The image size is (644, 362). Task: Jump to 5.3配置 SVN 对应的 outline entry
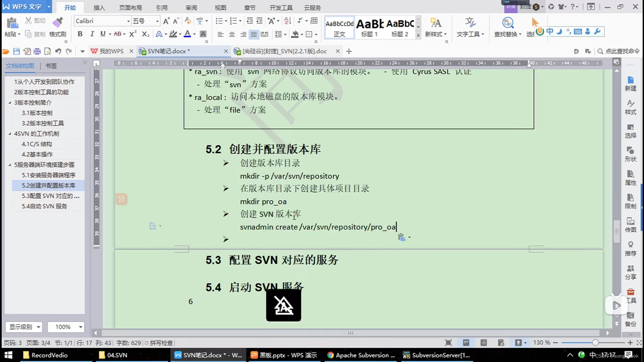click(x=50, y=196)
